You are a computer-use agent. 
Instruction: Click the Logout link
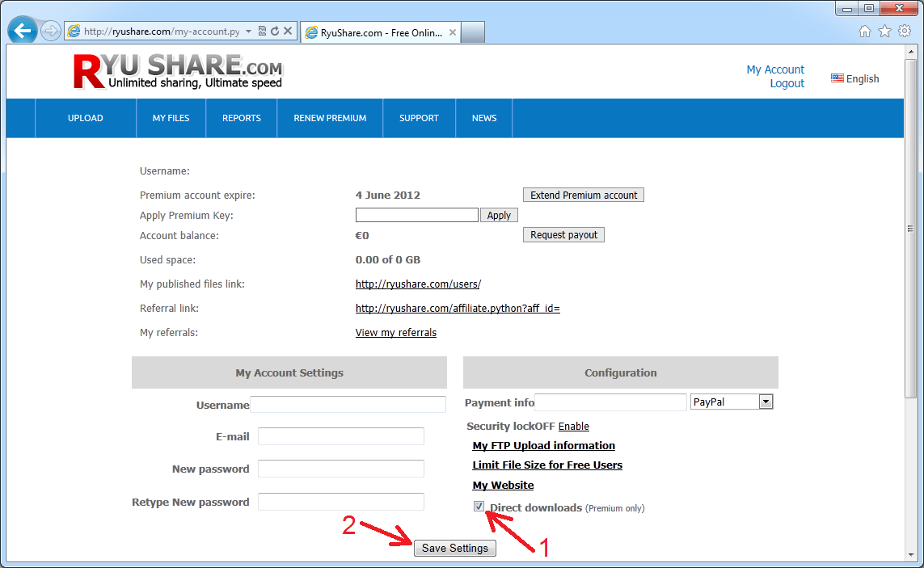787,84
